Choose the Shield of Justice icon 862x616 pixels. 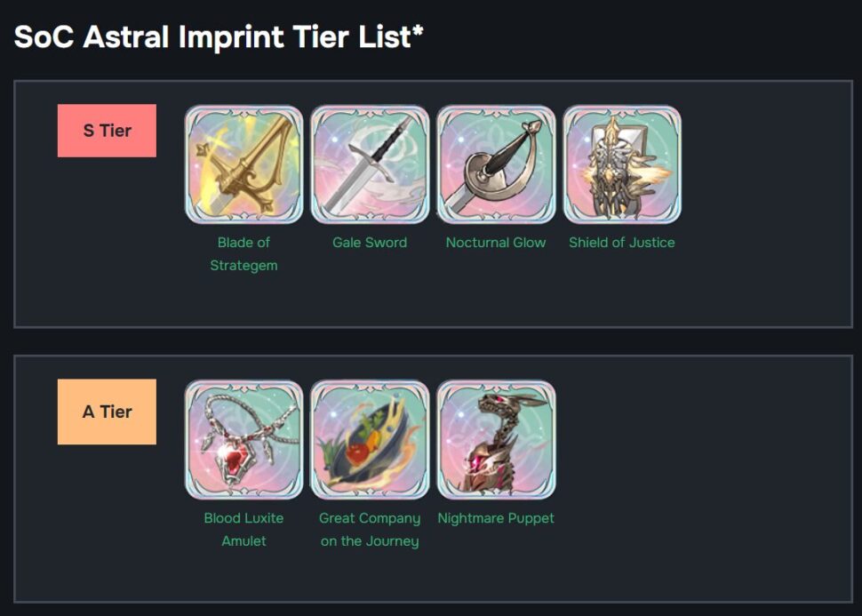622,164
